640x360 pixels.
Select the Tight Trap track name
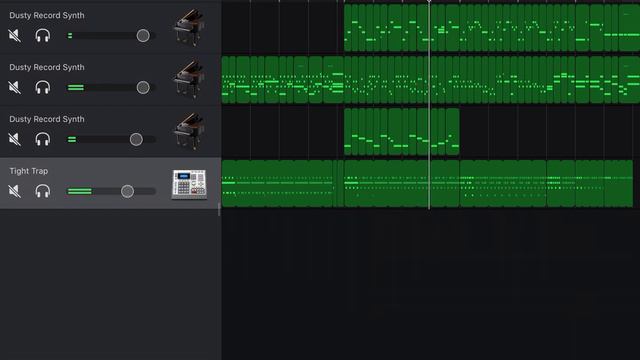point(29,171)
